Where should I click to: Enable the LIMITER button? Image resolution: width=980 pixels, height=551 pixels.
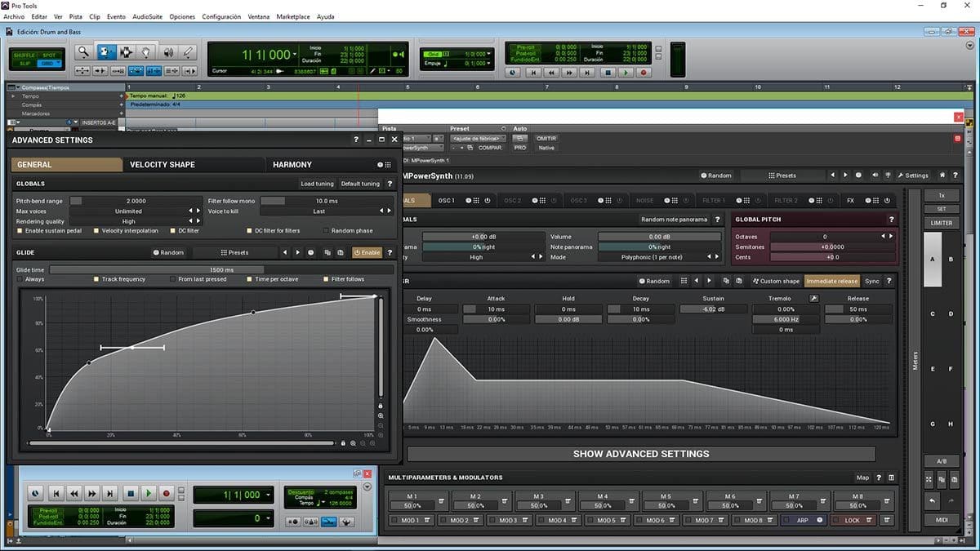point(942,223)
